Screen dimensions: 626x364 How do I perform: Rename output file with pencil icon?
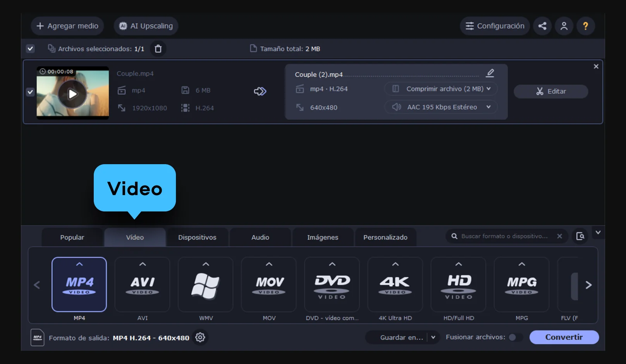coord(490,73)
